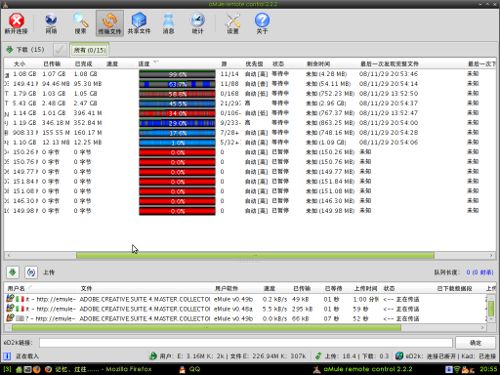Click the 45.5% progress bar
This screenshot has height=375, width=500.
point(177,104)
